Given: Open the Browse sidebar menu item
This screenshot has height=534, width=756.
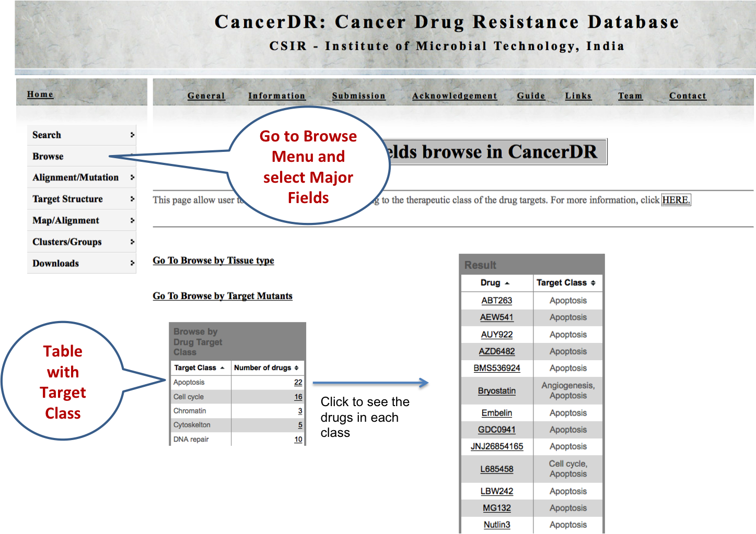Looking at the screenshot, I should point(48,157).
